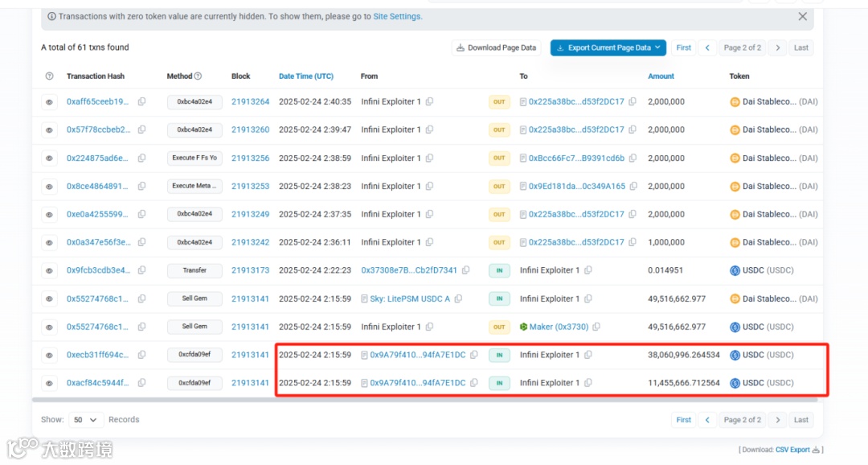Click the Execute Meta method badge
This screenshot has height=465, width=868.
click(x=194, y=186)
